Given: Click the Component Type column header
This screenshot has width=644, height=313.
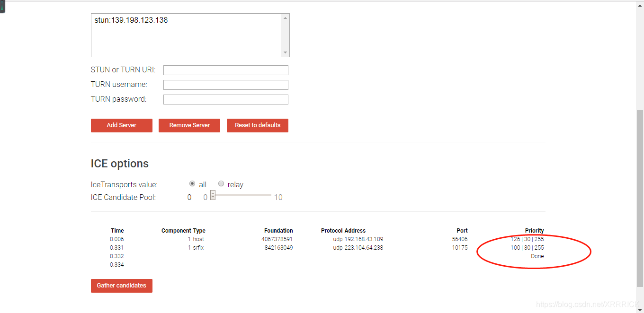Looking at the screenshot, I should point(183,231).
